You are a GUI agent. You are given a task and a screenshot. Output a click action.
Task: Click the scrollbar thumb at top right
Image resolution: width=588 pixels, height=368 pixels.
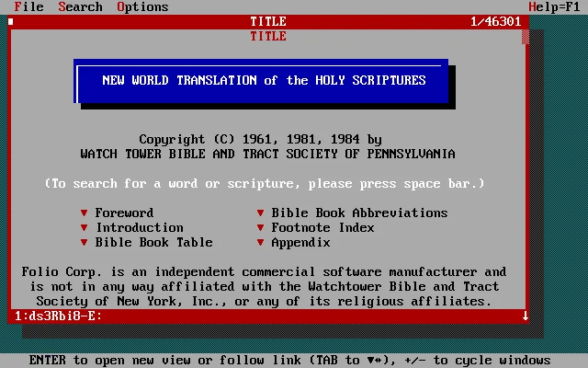point(526,37)
